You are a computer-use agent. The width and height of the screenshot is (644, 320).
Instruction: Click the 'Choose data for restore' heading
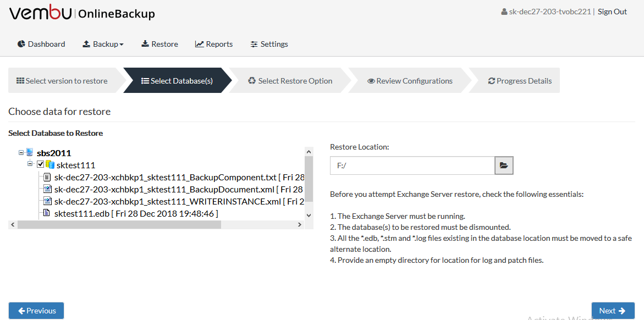(x=59, y=111)
